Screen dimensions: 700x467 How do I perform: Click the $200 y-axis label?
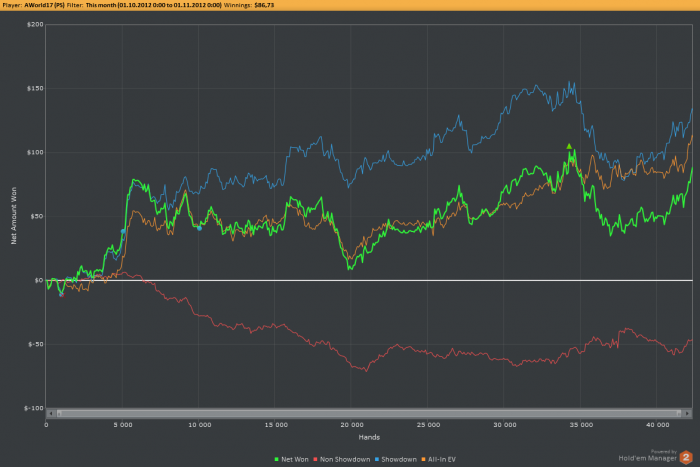tap(35, 25)
